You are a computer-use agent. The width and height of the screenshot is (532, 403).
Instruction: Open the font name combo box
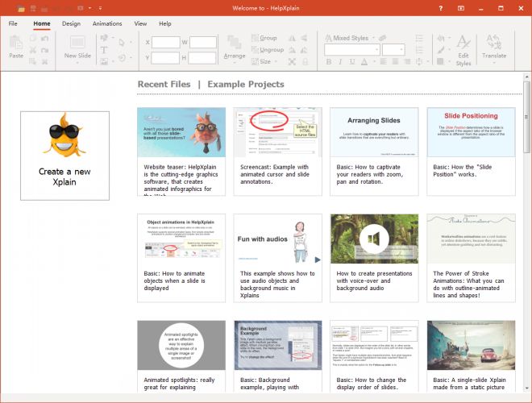[351, 50]
